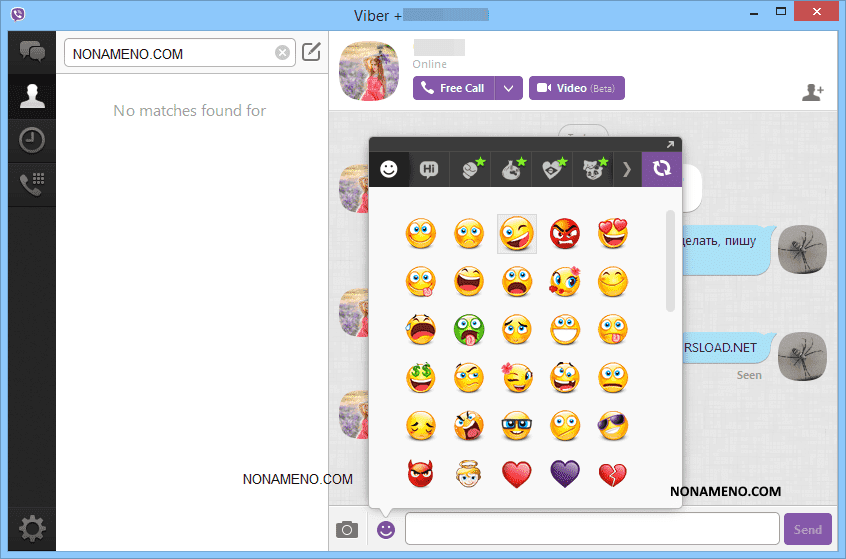Switch to the Hi sticker pack tab
The height and width of the screenshot is (559, 846).
click(x=429, y=169)
